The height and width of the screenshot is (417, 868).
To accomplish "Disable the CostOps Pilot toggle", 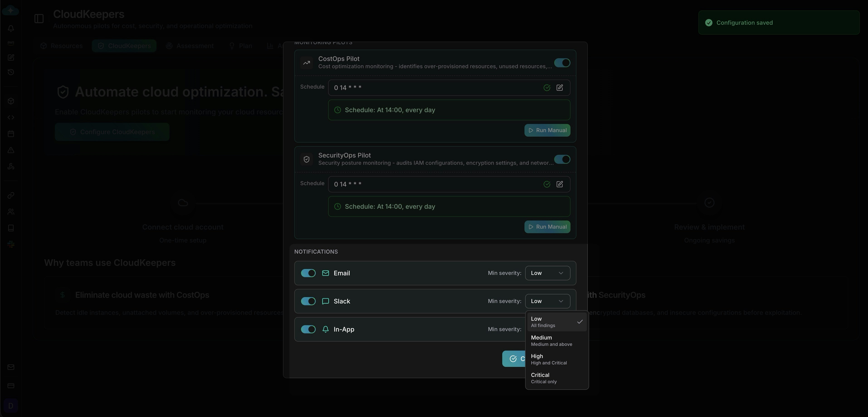I will pos(562,63).
